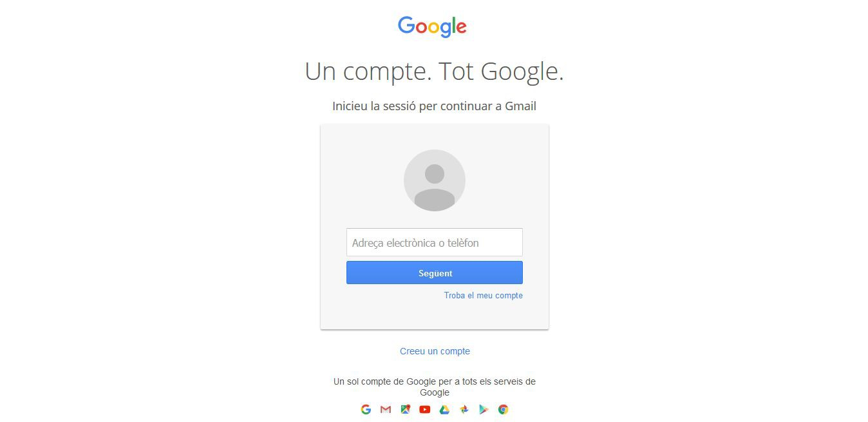Click the Google Photos pinwheel icon
The width and height of the screenshot is (868, 422).
464,409
